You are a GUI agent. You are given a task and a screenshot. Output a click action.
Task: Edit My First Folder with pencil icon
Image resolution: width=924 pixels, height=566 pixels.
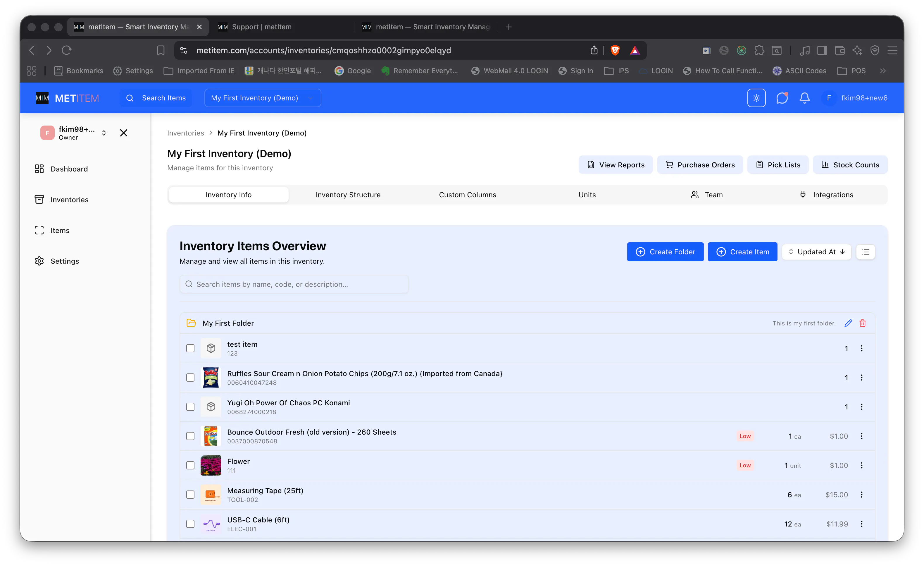pyautogui.click(x=848, y=323)
